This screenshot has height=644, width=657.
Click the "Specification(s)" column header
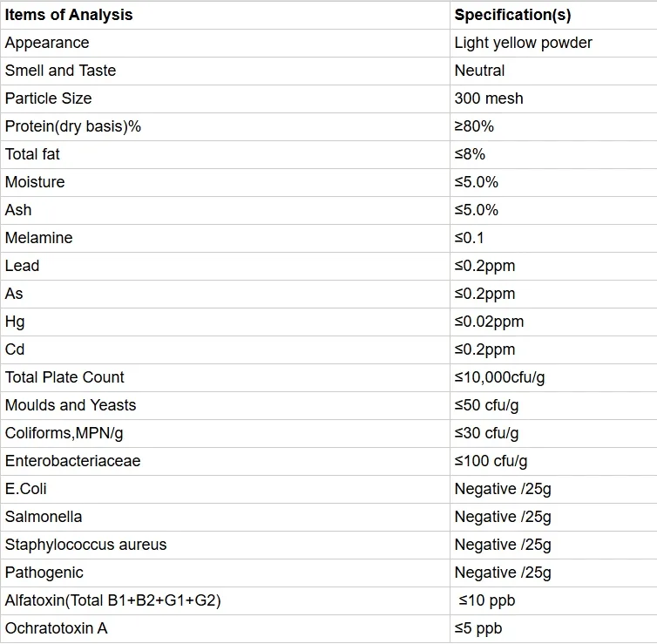(x=512, y=15)
